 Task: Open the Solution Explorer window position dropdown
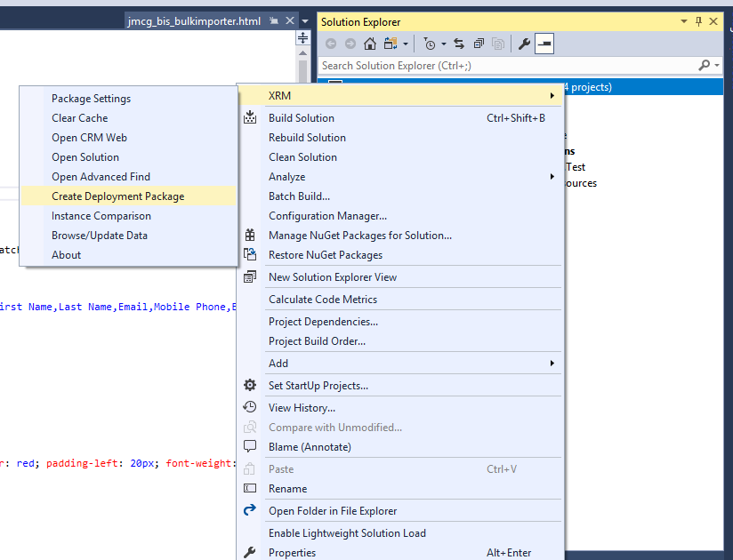684,21
